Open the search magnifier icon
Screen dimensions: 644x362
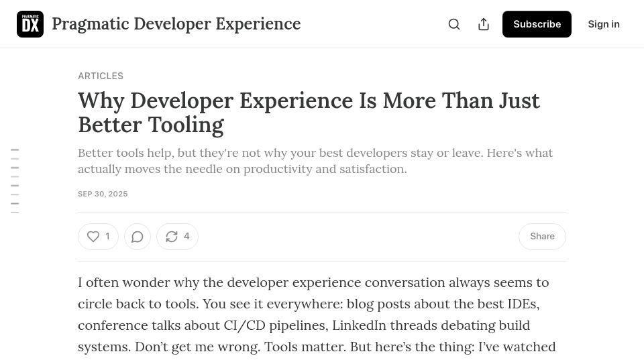click(x=454, y=24)
